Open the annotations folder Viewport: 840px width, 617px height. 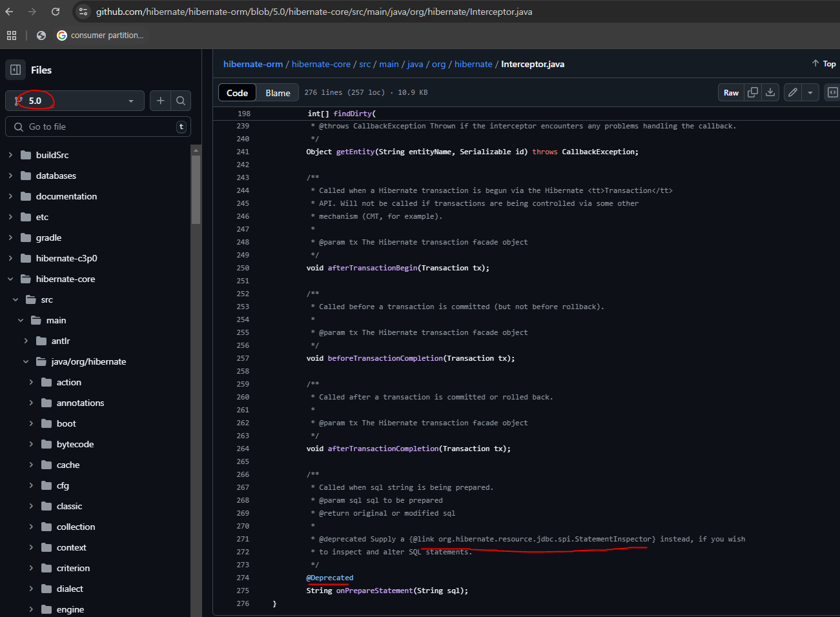click(x=80, y=403)
